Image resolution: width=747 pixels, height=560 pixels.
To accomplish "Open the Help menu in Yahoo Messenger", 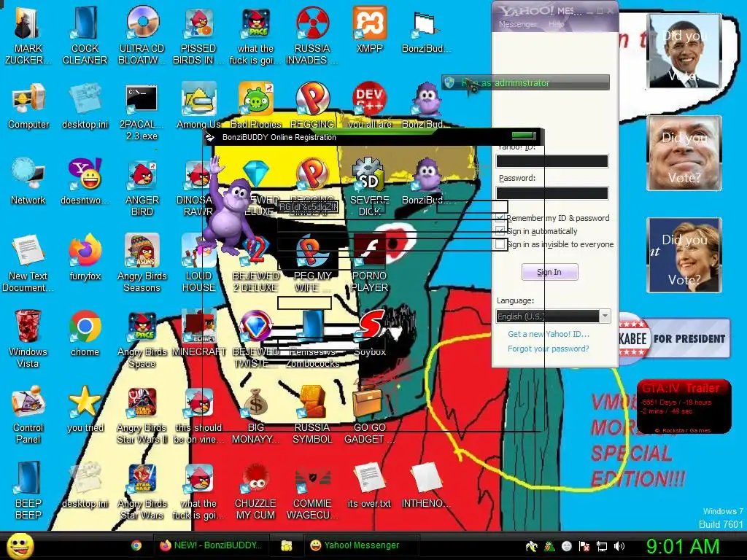I will (x=556, y=24).
